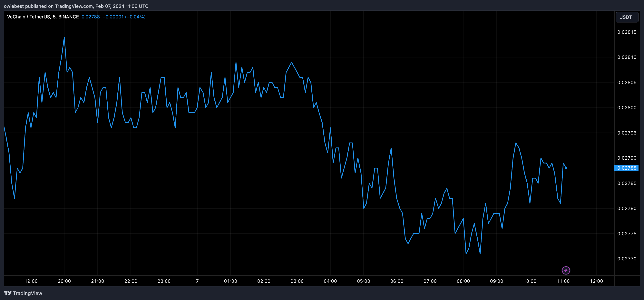Click the 0.02810 price scale label
The image size is (644, 300).
coord(627,57)
